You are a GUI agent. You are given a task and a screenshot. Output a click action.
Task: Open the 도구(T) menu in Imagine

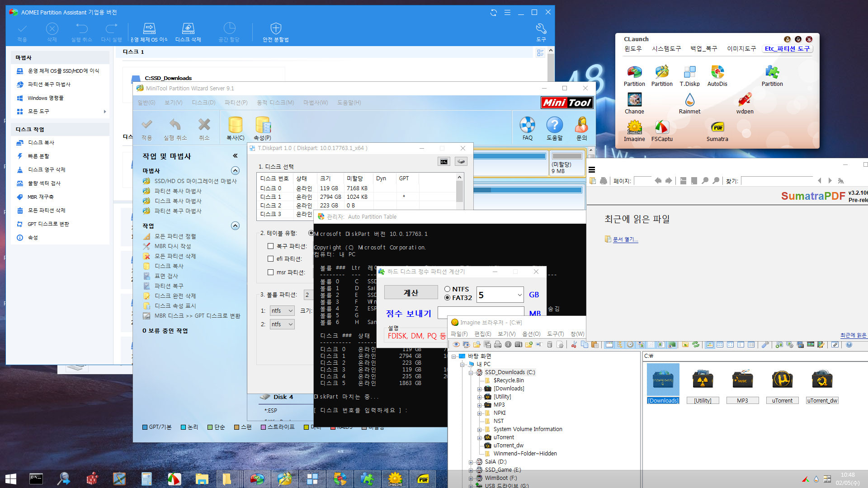click(555, 334)
